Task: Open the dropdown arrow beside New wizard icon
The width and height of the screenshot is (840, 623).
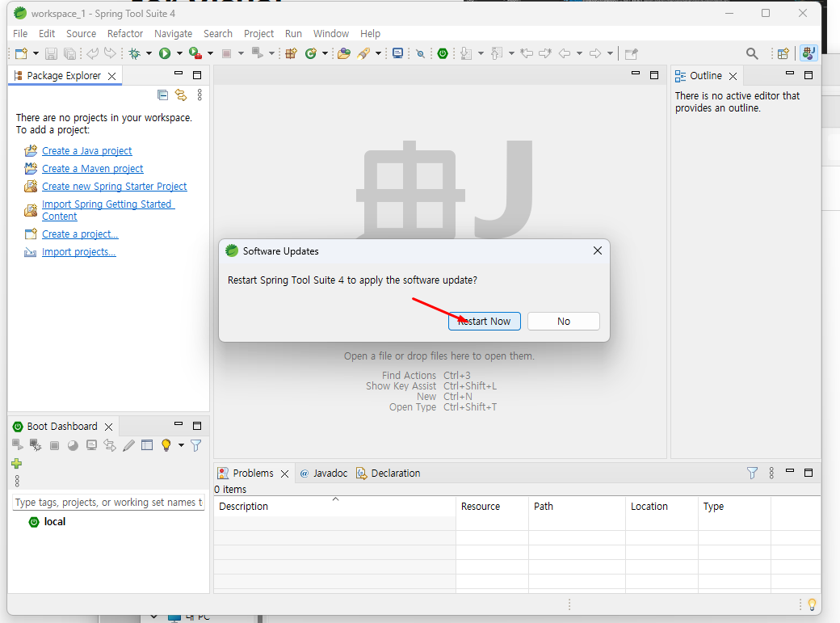Action: tap(36, 53)
